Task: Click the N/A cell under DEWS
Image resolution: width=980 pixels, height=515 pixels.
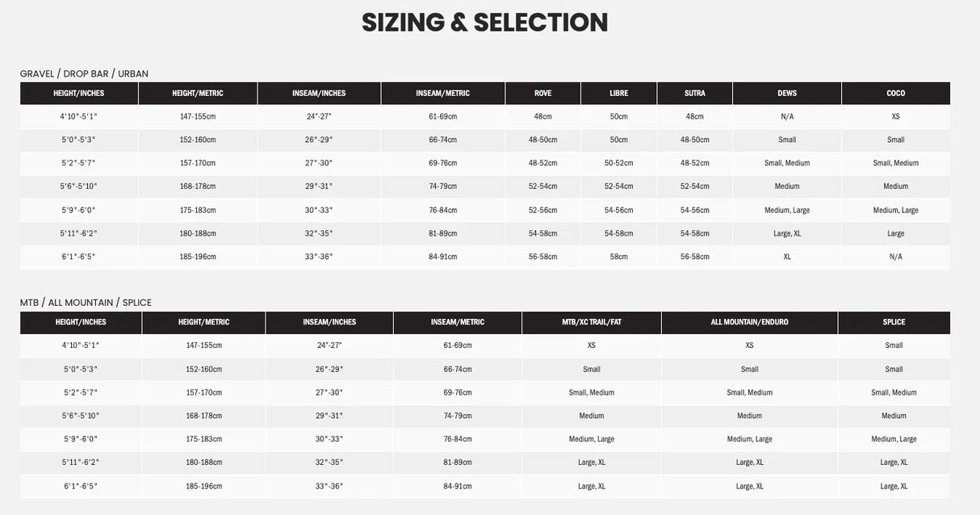Action: pos(786,116)
